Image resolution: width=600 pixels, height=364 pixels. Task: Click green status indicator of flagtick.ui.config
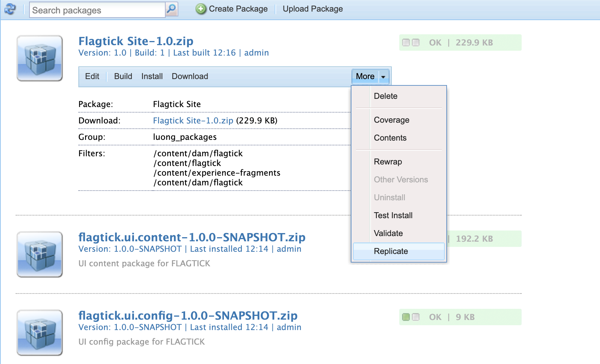click(406, 317)
